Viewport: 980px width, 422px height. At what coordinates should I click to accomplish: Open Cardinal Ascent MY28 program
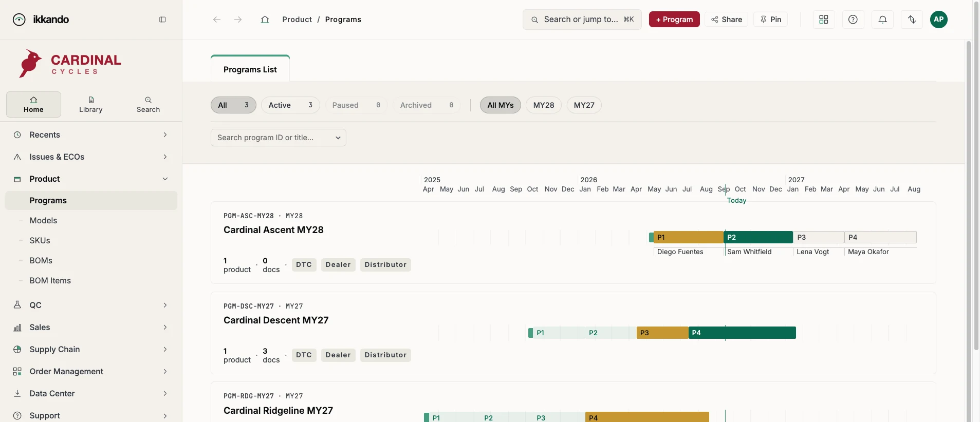pyautogui.click(x=273, y=230)
